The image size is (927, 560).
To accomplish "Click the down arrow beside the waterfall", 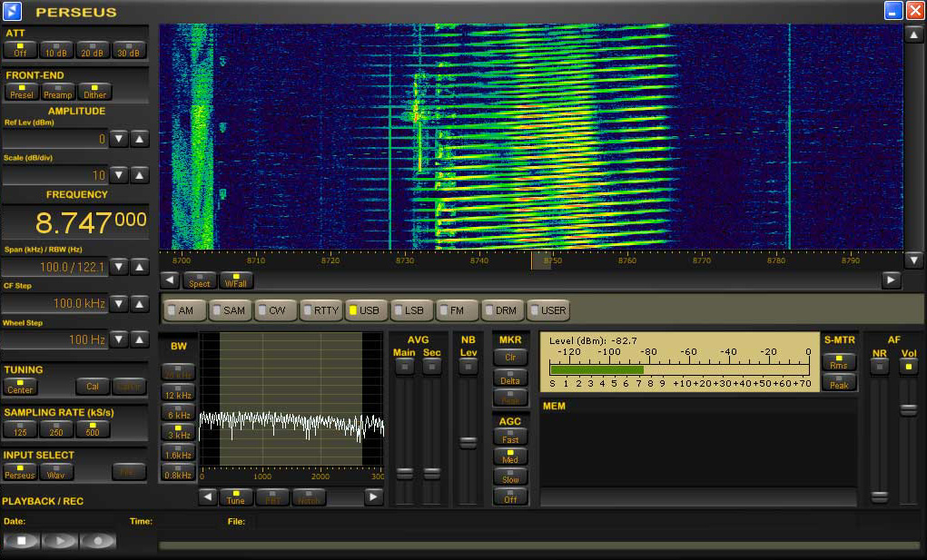I will click(x=913, y=260).
